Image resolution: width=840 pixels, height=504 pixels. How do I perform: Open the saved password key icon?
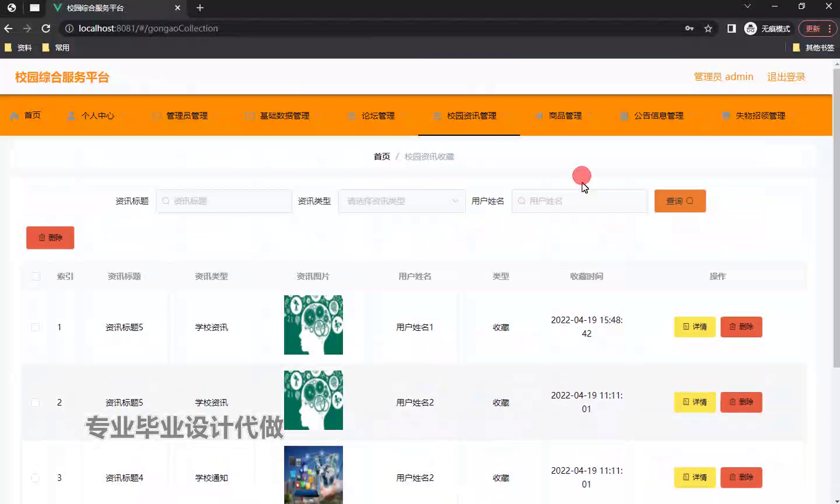[689, 29]
